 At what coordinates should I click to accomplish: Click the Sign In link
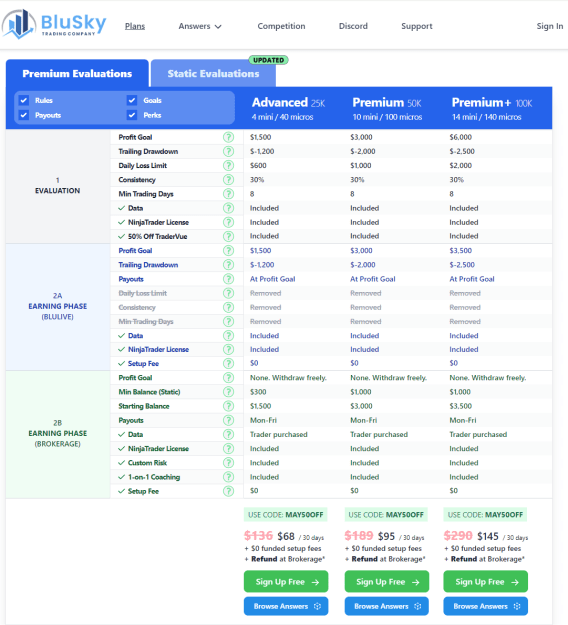point(550,26)
